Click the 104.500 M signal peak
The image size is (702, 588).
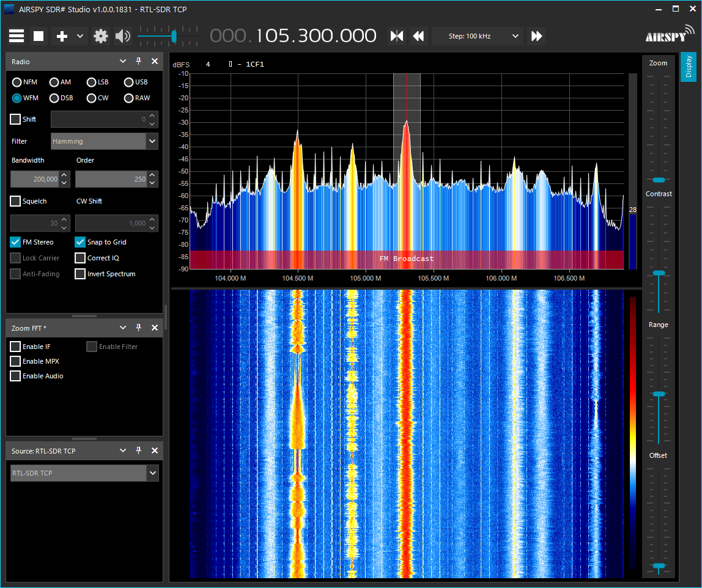click(297, 131)
